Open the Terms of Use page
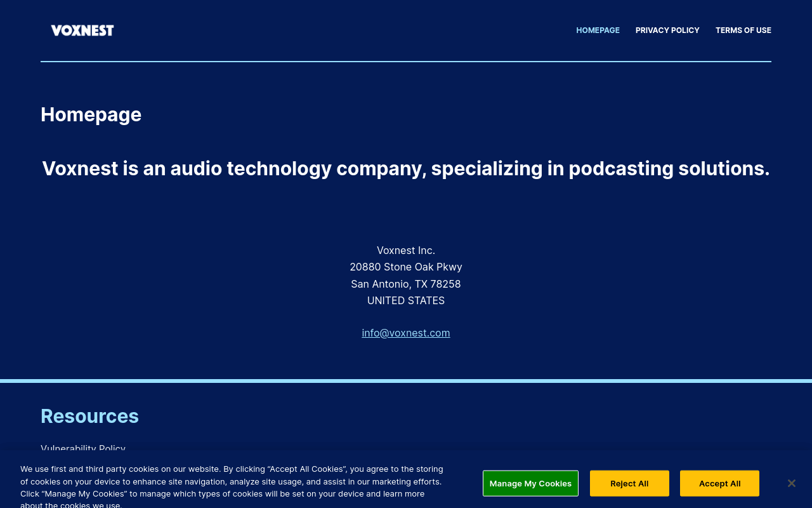This screenshot has width=812, height=508. tap(743, 30)
